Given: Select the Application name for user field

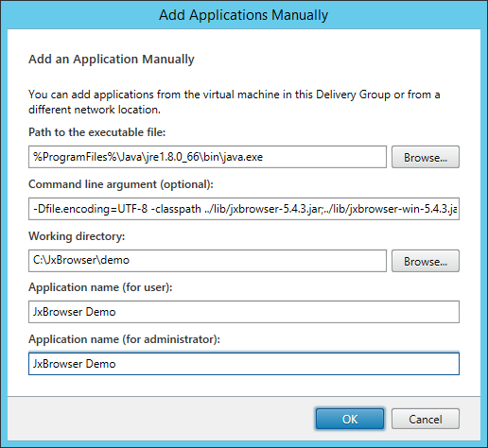Looking at the screenshot, I should (244, 312).
